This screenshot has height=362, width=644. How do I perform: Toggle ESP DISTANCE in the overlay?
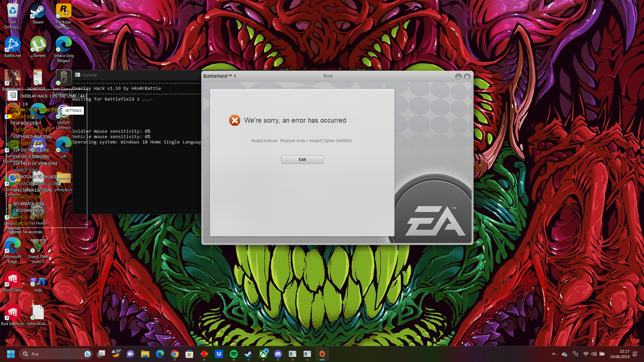tap(31, 150)
